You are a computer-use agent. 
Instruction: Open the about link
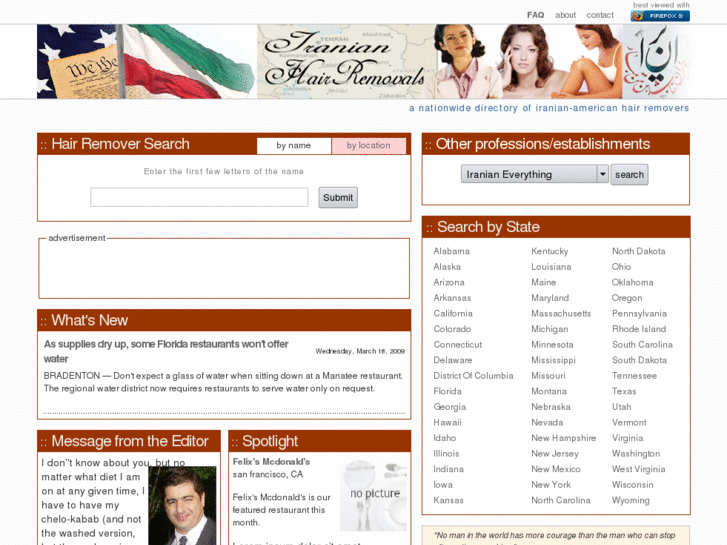[x=566, y=15]
